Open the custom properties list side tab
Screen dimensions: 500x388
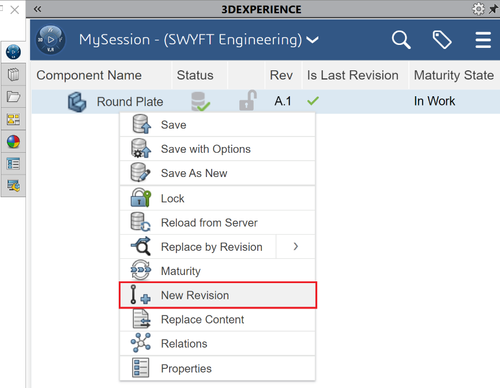[x=13, y=164]
